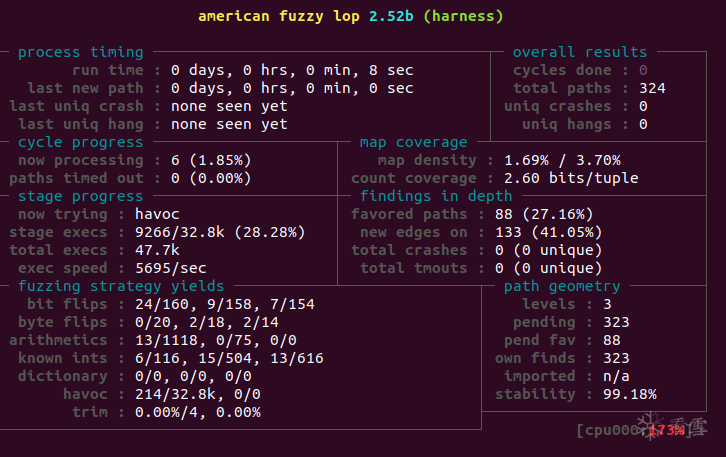Select the 'path geometry' header

coord(562,287)
